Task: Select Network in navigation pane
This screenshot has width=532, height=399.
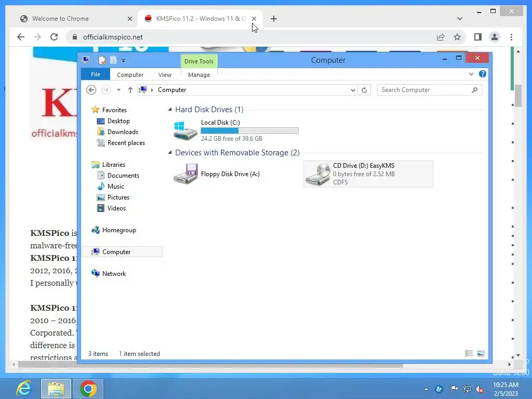Action: [114, 273]
